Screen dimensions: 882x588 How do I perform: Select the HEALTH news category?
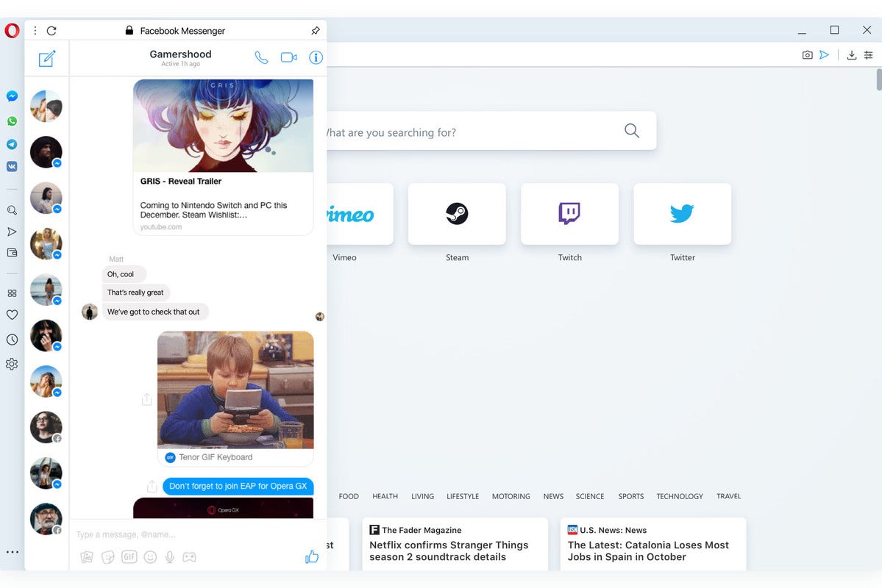(x=385, y=496)
